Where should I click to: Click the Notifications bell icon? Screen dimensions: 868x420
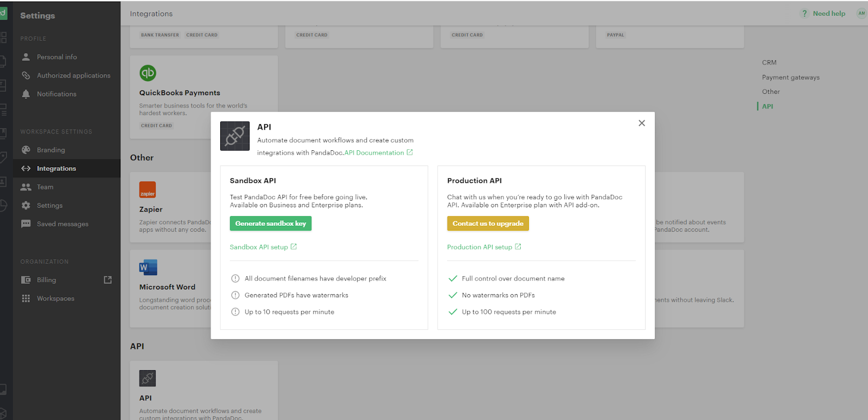[x=25, y=94]
